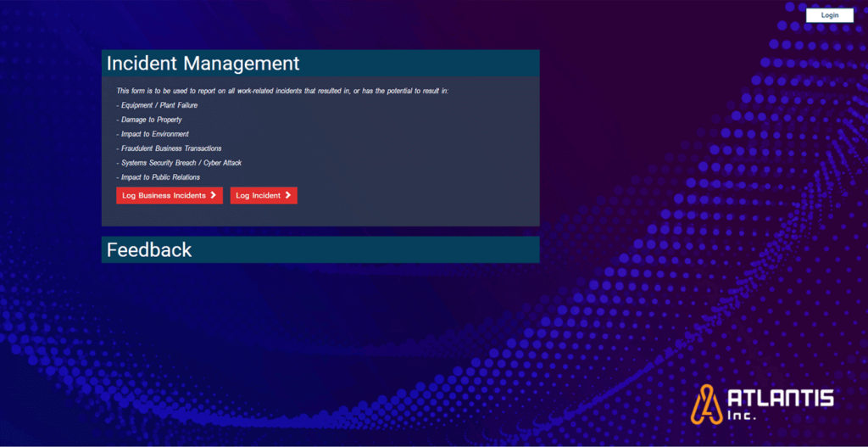
Task: Click the Login button
Action: [x=829, y=15]
